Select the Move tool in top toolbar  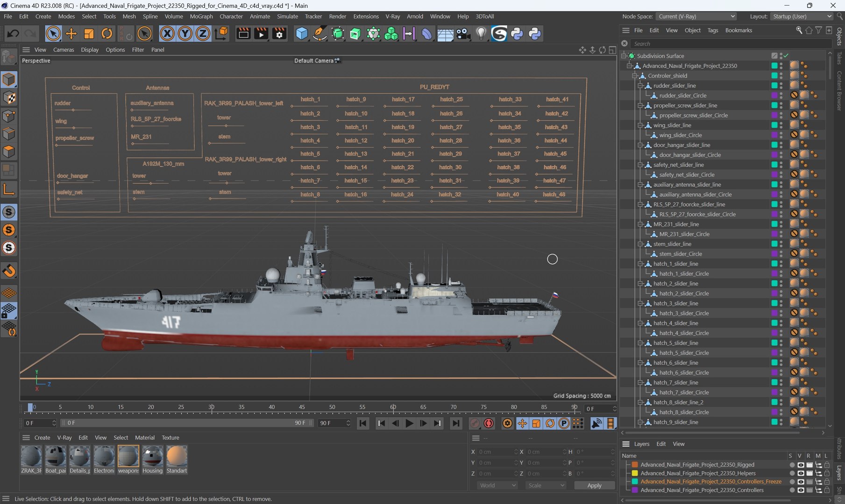71,34
